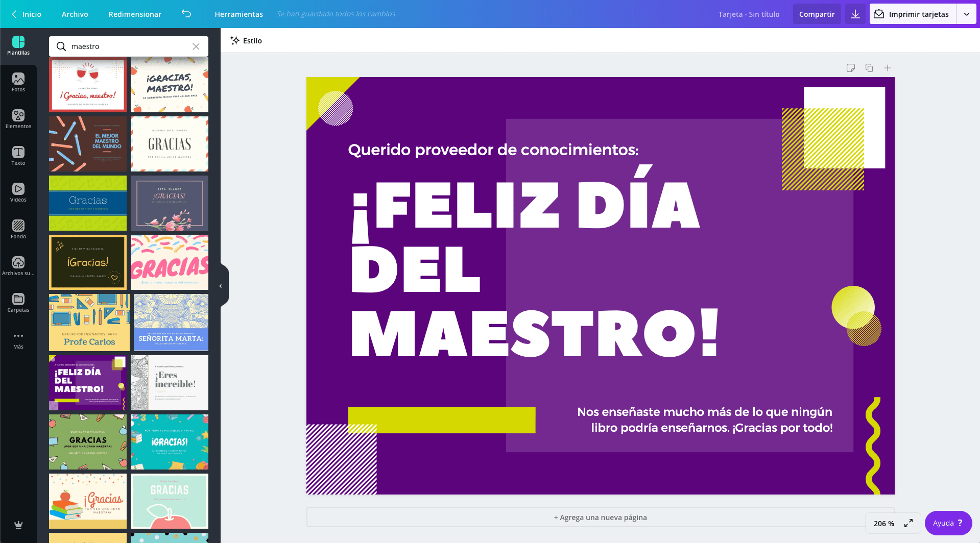This screenshot has width=980, height=543.
Task: Select the Nos enseñaste mucho más text
Action: click(x=705, y=419)
